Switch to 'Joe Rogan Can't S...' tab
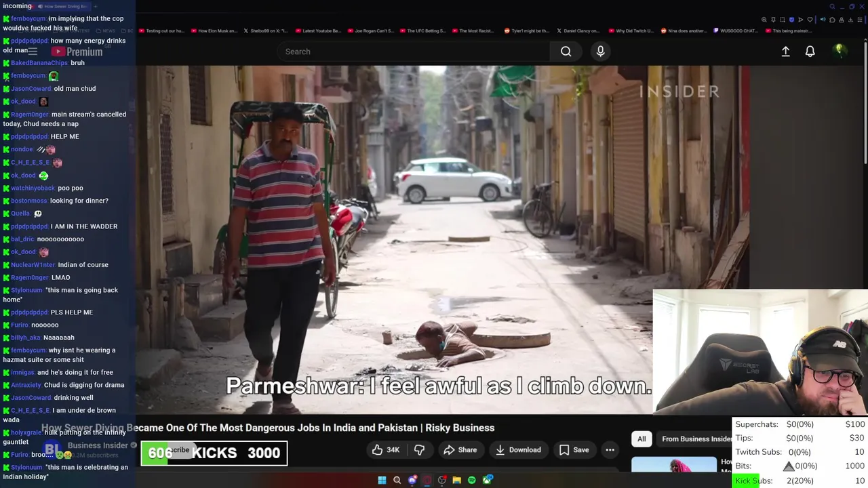 coord(370,30)
